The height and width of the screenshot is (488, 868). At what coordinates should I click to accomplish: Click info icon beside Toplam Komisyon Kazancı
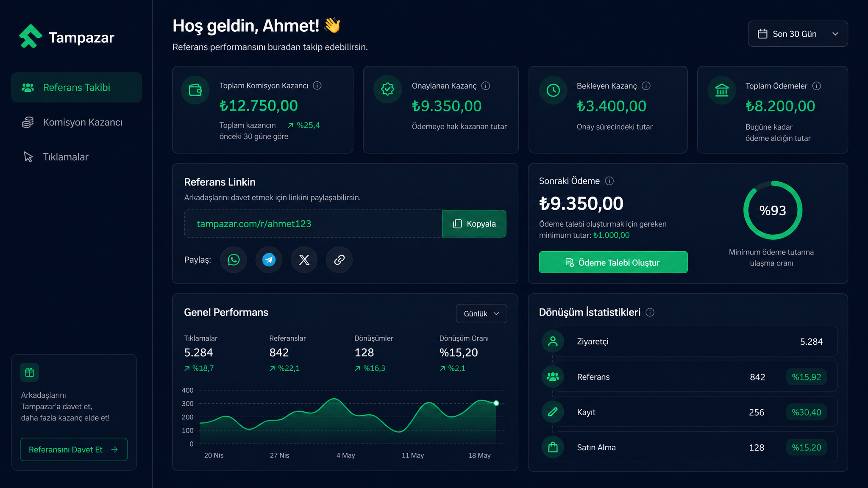(x=317, y=86)
